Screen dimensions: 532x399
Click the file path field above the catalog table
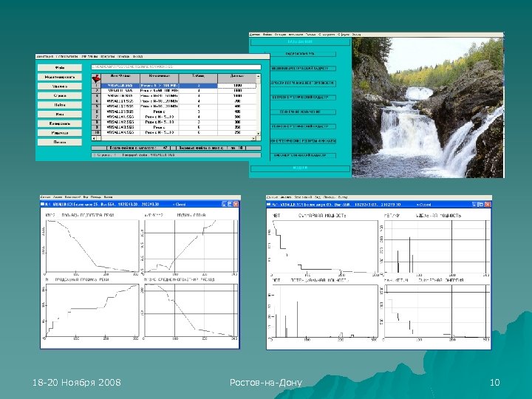(x=176, y=67)
